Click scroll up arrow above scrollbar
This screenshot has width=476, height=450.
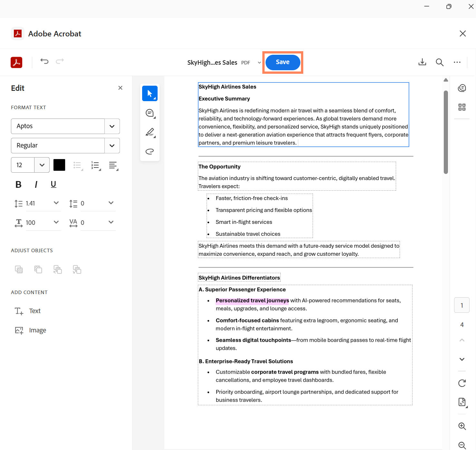446,80
